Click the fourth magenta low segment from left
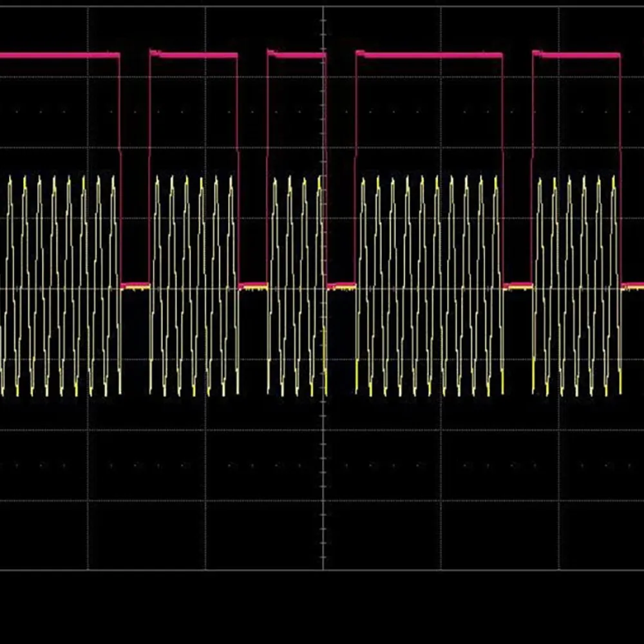The height and width of the screenshot is (644, 644). point(518,285)
